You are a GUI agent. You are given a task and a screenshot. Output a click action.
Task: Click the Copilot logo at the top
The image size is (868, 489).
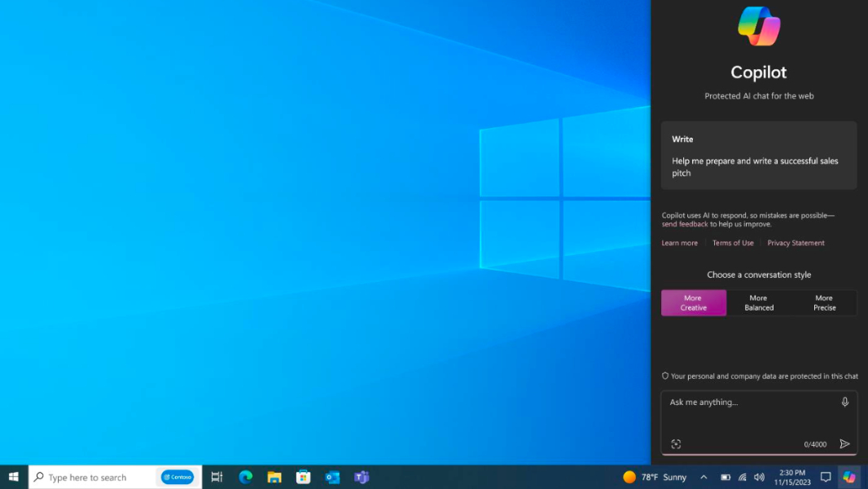[x=758, y=25]
